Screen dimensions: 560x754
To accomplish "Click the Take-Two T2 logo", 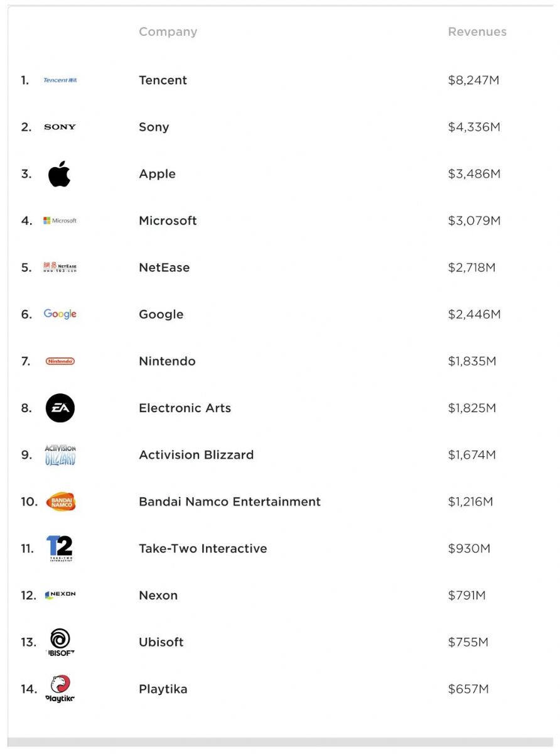I will (x=60, y=549).
